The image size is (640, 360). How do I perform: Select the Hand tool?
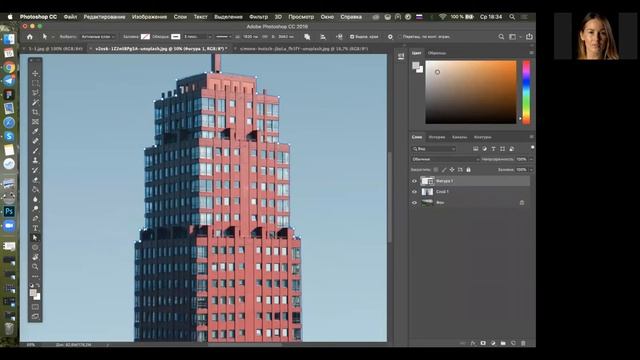35,257
